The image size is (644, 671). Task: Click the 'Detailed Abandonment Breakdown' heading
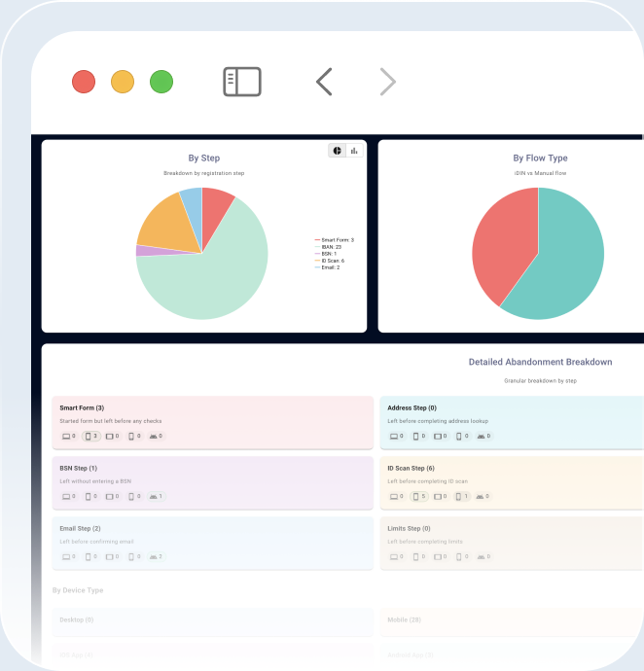coord(540,362)
